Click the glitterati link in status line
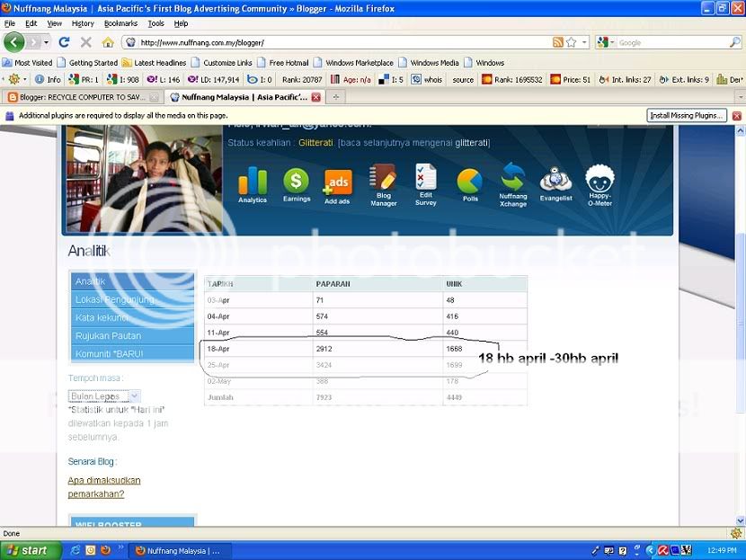746x560 pixels. tap(472, 143)
